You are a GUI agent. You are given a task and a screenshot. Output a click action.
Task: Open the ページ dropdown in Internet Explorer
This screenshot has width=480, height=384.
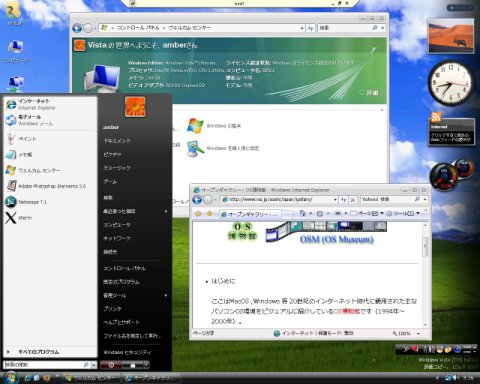tap(367, 213)
